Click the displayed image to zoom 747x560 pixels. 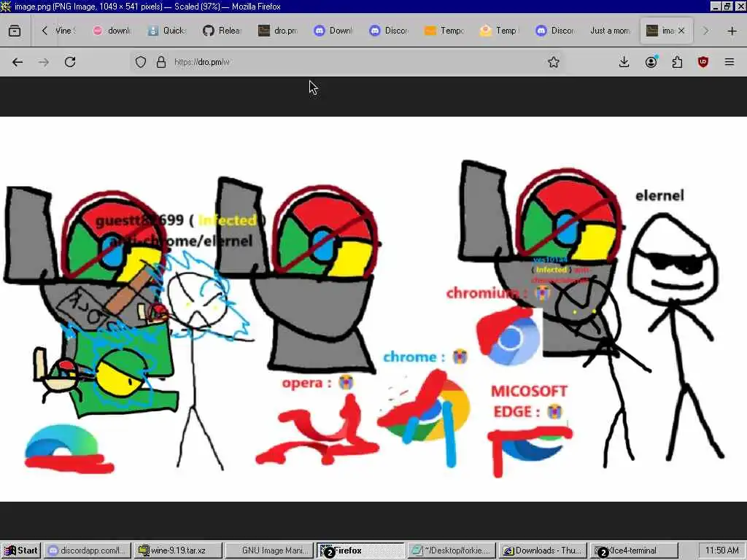pos(373,309)
